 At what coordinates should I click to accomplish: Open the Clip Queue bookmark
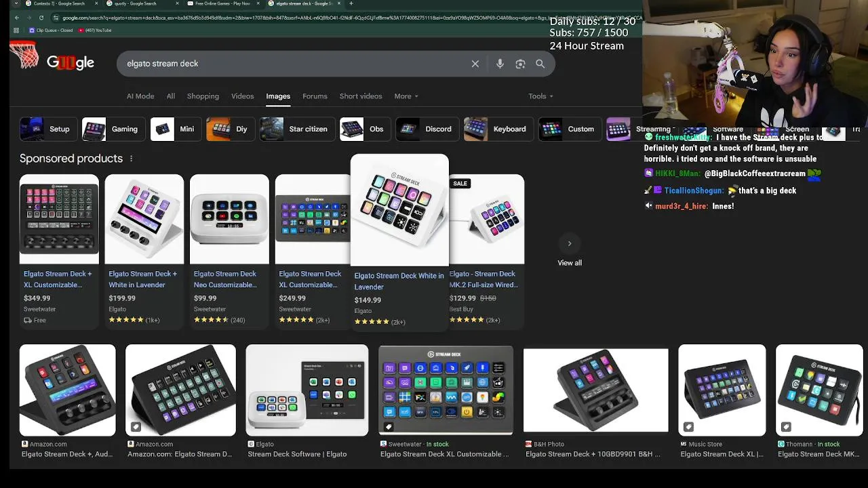tap(51, 30)
